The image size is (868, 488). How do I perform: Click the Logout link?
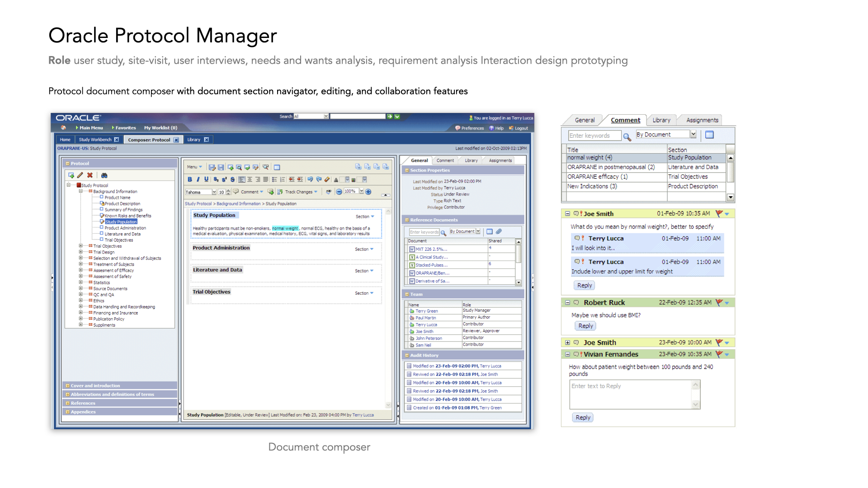coord(521,128)
